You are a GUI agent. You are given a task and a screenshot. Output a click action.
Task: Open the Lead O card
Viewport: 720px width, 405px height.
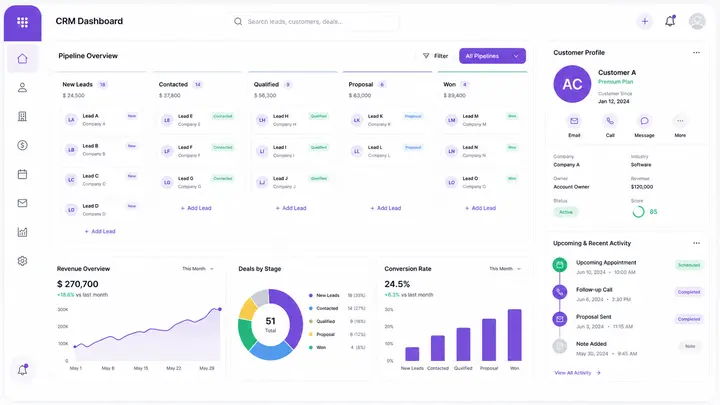481,182
